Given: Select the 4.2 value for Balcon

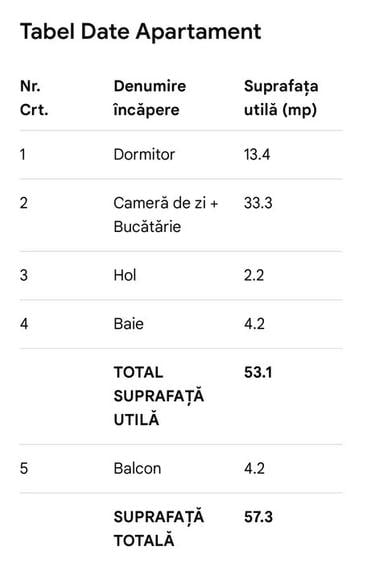Looking at the screenshot, I should (x=254, y=469).
